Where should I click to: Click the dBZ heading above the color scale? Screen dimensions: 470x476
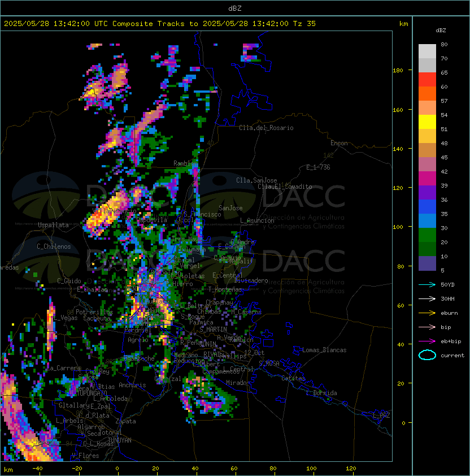(x=441, y=31)
